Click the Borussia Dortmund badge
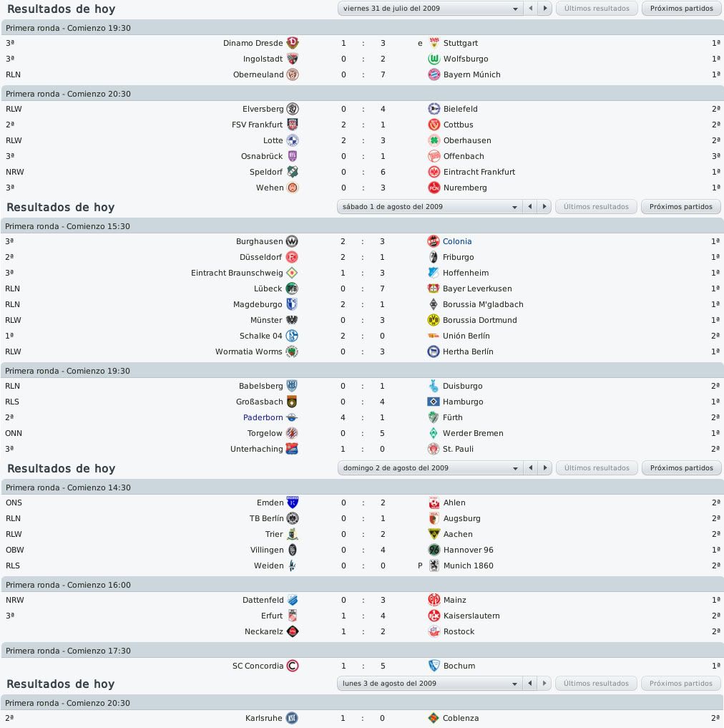This screenshot has width=724, height=728. click(x=433, y=320)
